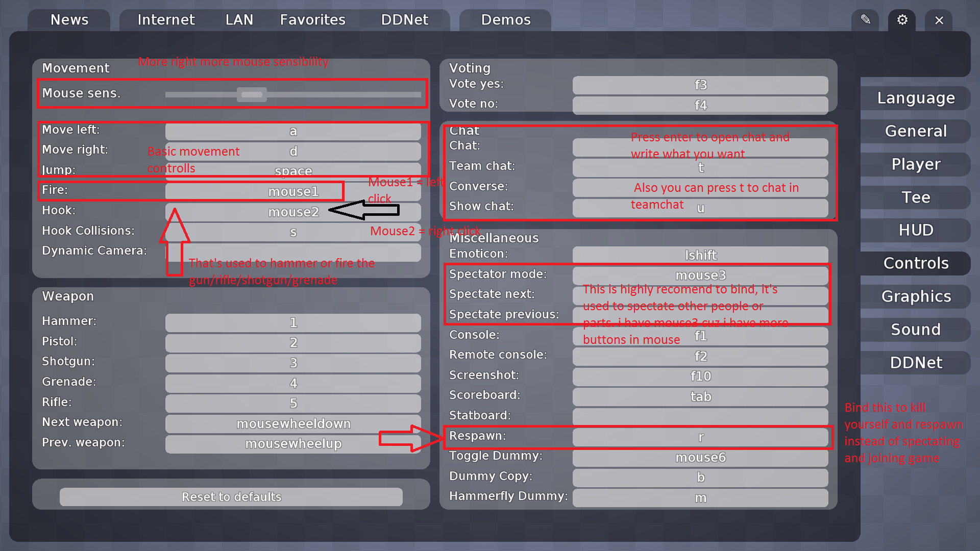Click the Spectator mode keybind field

(x=700, y=275)
